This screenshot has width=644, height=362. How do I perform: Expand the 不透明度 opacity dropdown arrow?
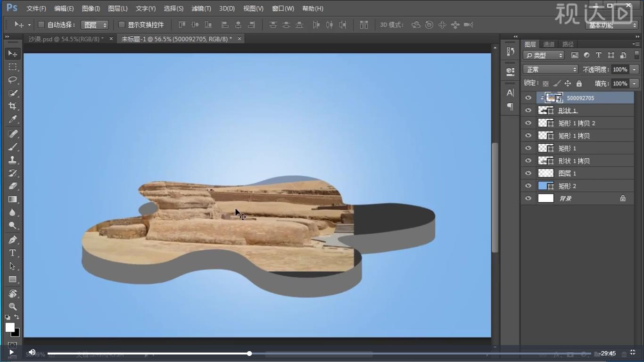point(634,69)
